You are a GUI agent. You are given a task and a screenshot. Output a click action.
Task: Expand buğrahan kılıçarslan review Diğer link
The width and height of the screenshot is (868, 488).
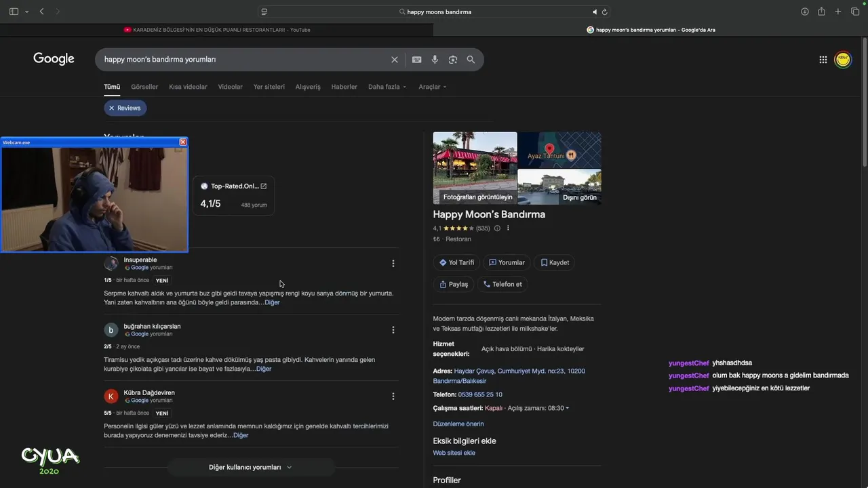[x=264, y=369]
